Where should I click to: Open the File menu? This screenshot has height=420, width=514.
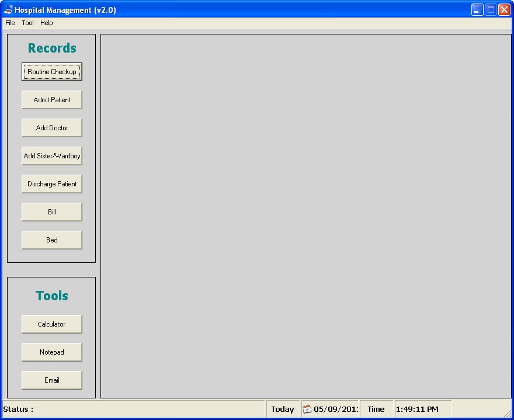tap(9, 23)
